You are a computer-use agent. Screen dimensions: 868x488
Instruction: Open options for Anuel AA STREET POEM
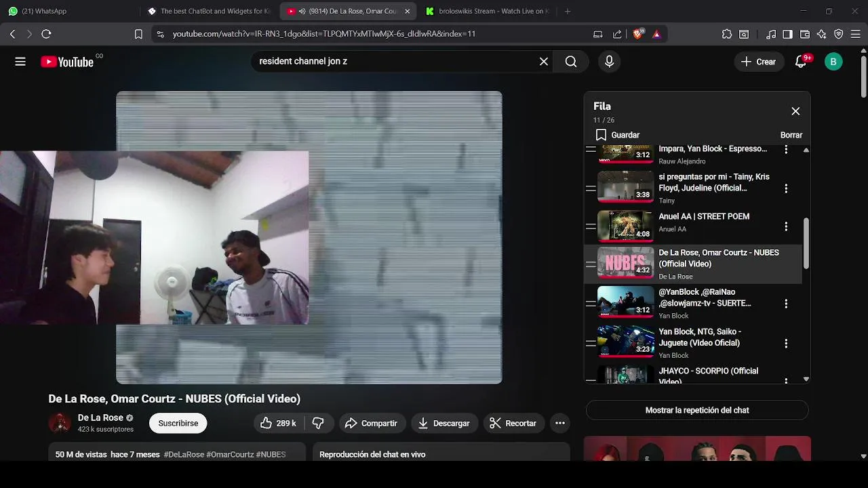click(x=786, y=226)
